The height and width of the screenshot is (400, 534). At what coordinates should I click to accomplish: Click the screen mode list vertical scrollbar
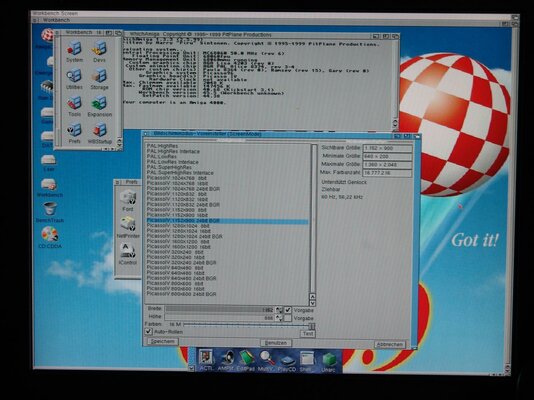pos(313,218)
